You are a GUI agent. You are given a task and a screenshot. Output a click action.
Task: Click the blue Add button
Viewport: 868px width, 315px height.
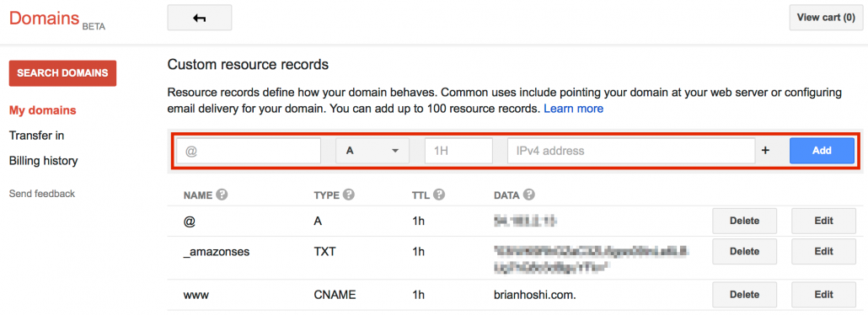[x=822, y=151]
